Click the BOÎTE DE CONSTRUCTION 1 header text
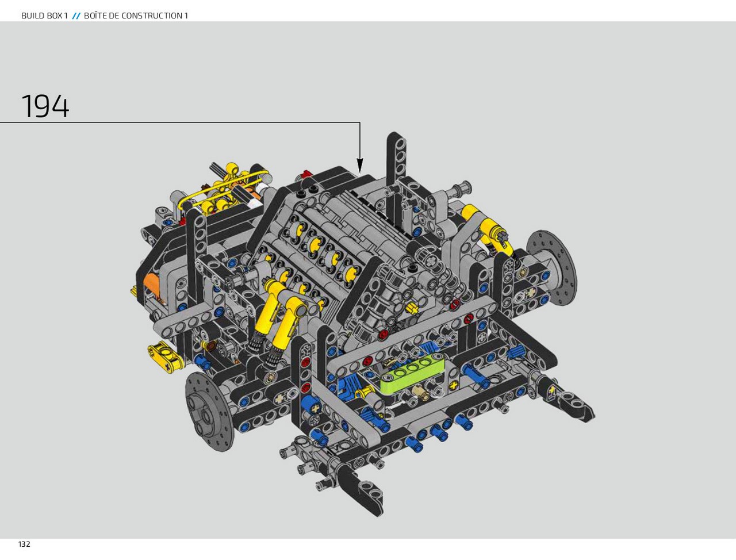Image resolution: width=736 pixels, height=560 pixels. tap(136, 16)
